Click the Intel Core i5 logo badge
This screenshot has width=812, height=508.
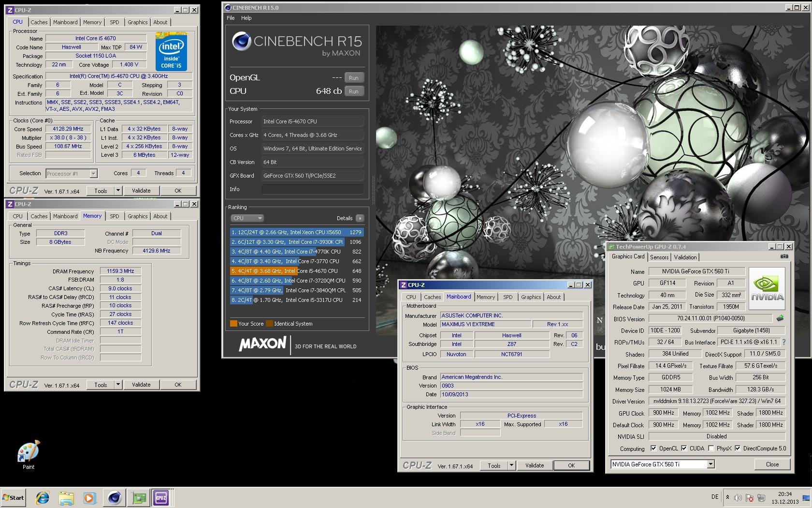click(x=171, y=52)
